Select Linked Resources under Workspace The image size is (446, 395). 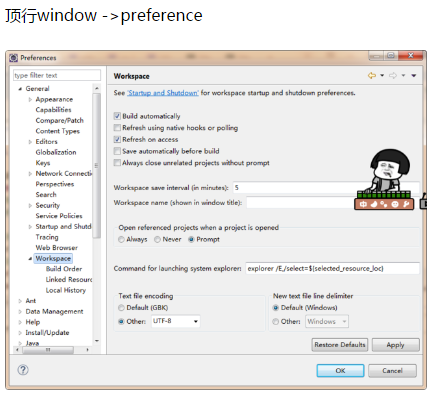(69, 279)
